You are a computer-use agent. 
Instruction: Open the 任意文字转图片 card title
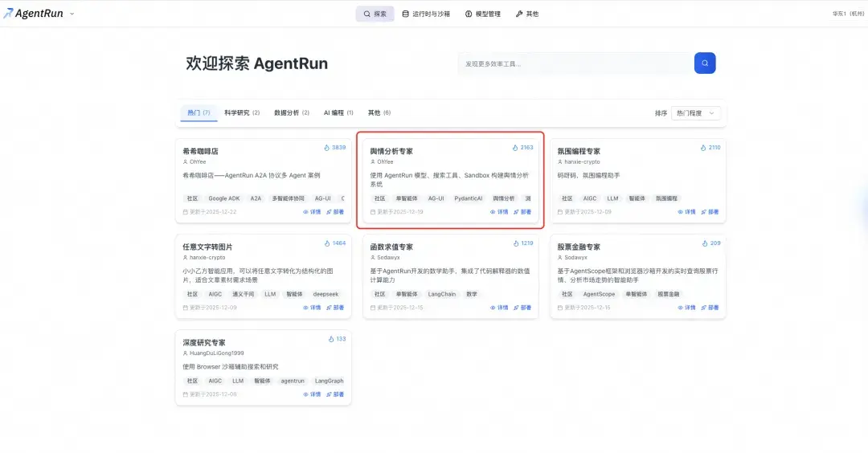coord(207,247)
